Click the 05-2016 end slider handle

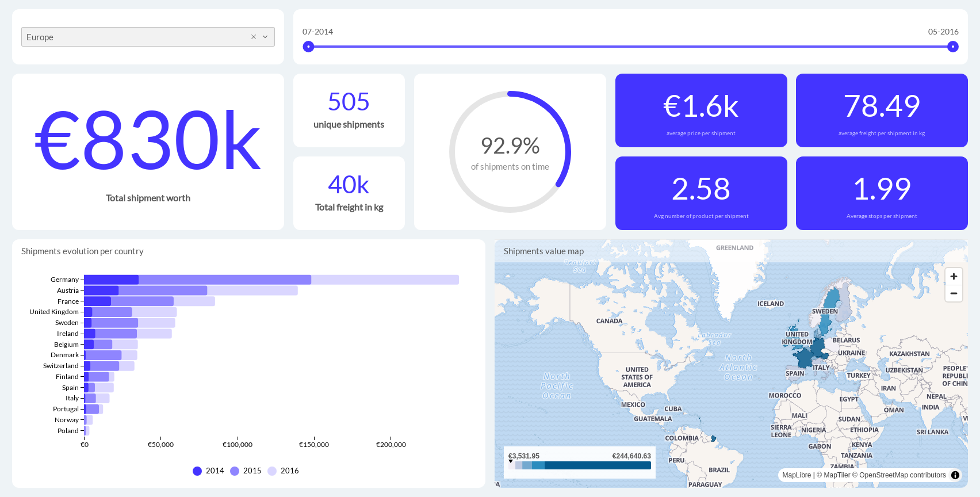pos(952,47)
